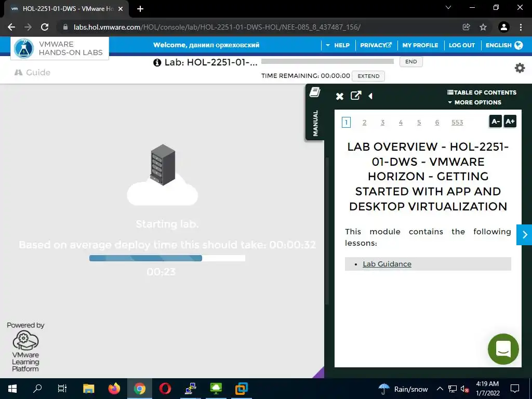Reload the page
The height and width of the screenshot is (399, 532).
tap(45, 27)
